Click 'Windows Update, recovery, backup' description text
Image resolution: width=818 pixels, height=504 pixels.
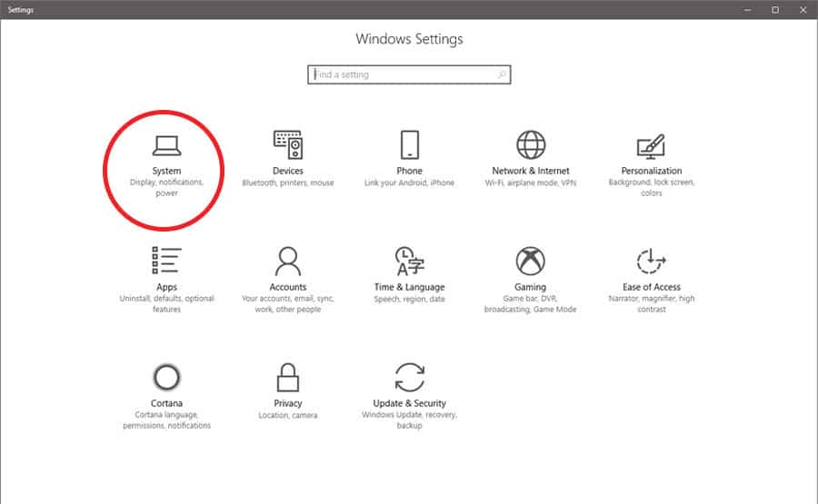point(409,420)
